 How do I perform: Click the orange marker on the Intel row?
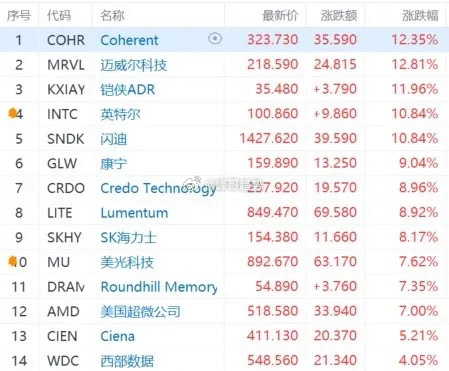[x=12, y=113]
